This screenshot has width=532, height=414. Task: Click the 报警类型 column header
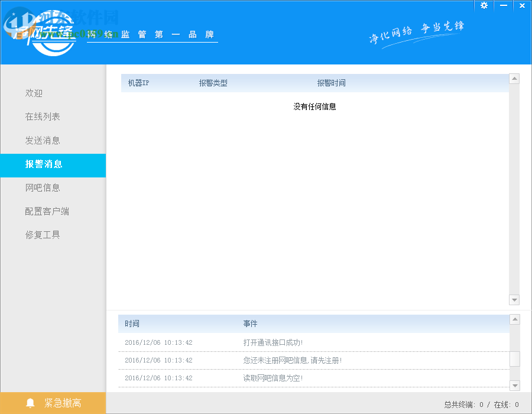tap(213, 83)
